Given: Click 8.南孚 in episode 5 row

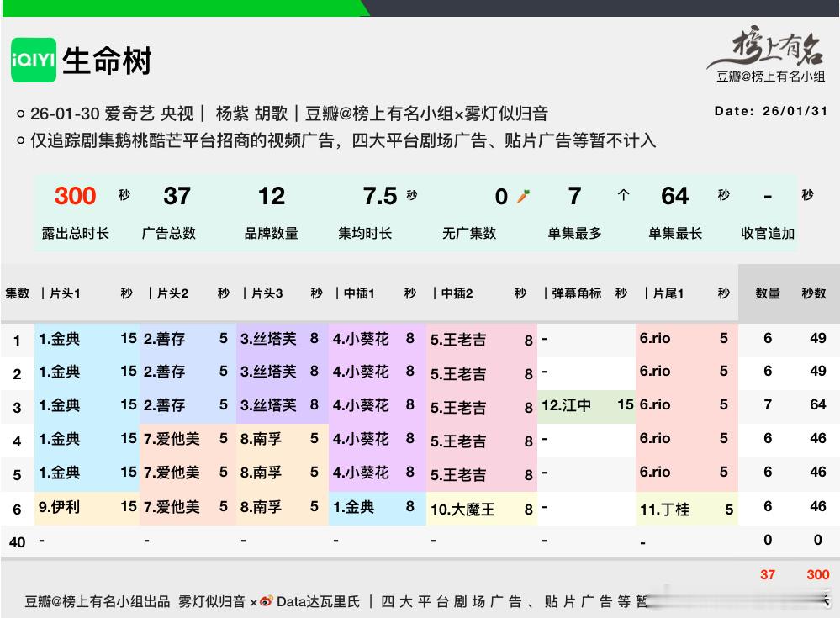Looking at the screenshot, I should click(x=261, y=473).
